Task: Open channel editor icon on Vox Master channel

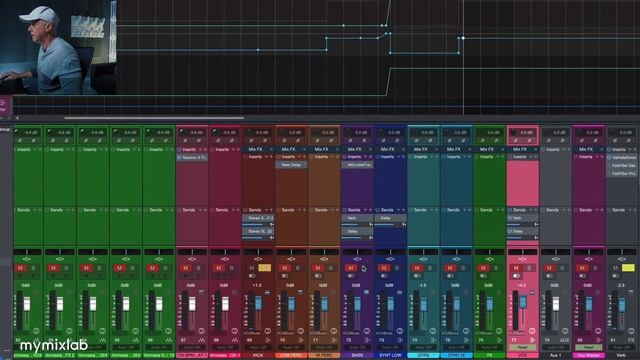Action: click(x=598, y=331)
